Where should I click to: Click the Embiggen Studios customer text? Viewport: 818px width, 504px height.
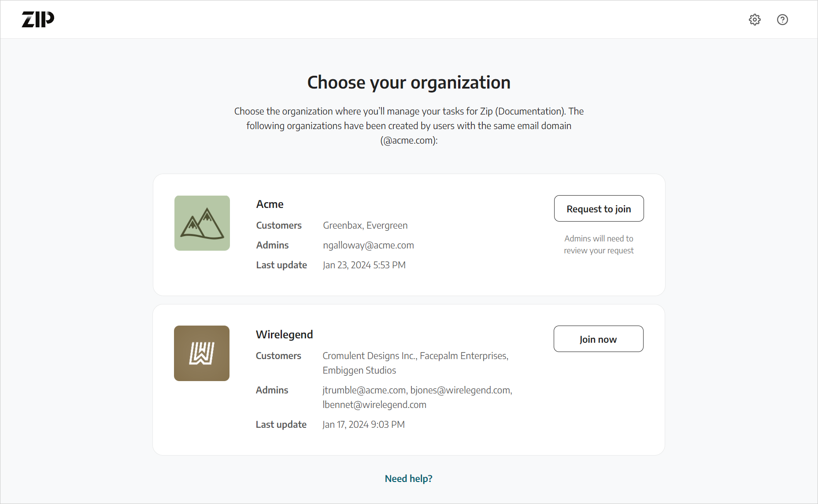(359, 371)
